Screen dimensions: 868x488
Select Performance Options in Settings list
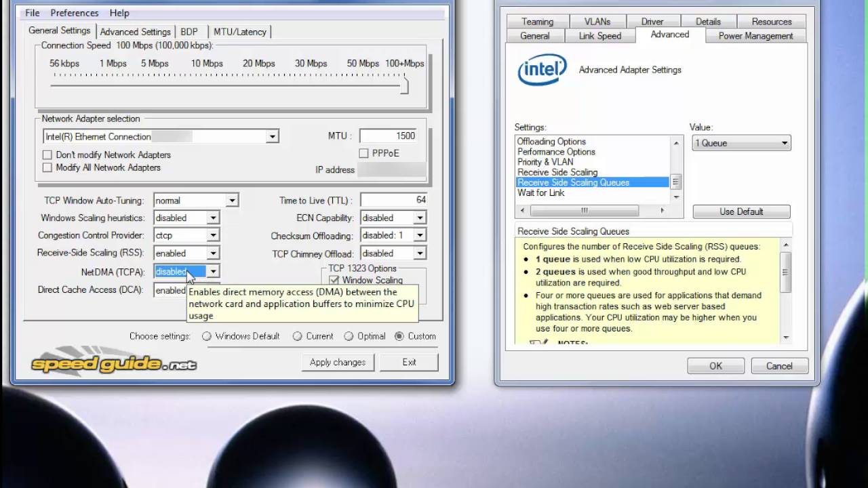pyautogui.click(x=556, y=152)
